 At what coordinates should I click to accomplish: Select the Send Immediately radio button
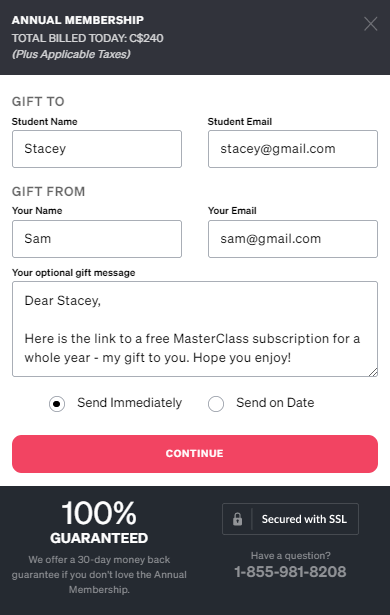click(x=57, y=404)
